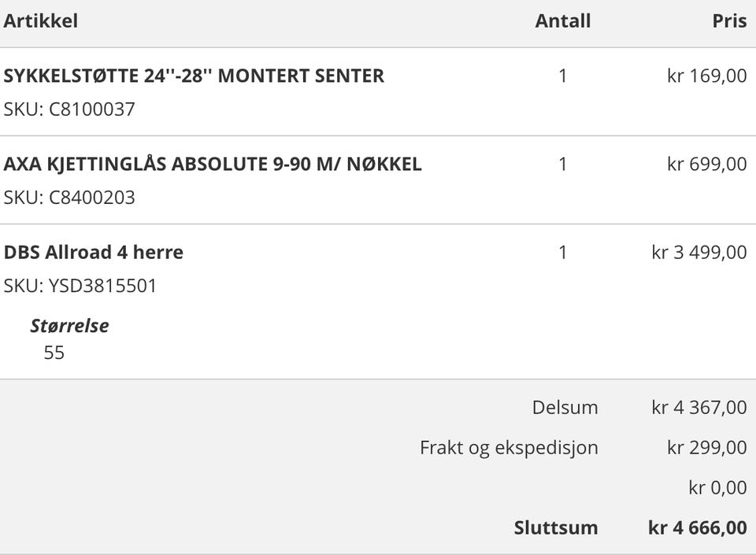Select the size value 55
This screenshot has height=555, width=756.
54,353
